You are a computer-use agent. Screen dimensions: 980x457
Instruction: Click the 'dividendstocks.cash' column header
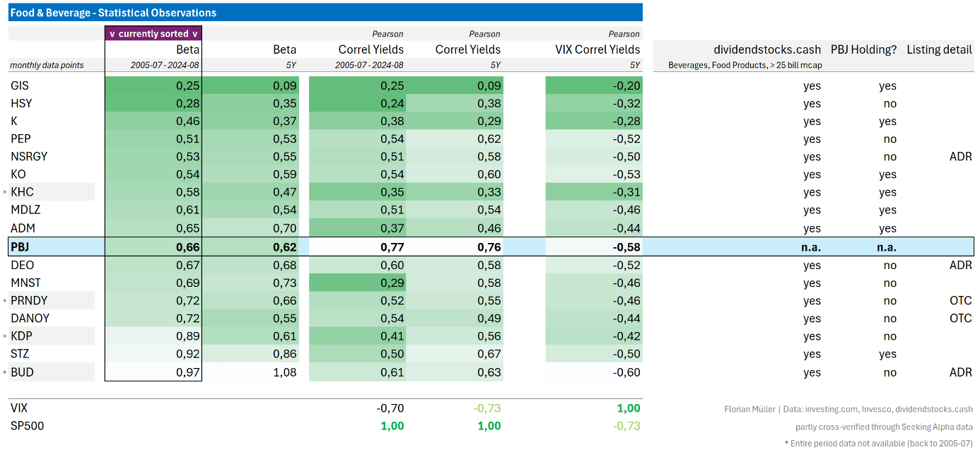[767, 49]
